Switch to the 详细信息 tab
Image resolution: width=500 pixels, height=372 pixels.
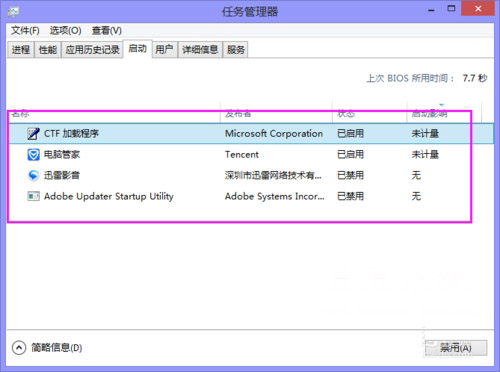click(x=200, y=50)
